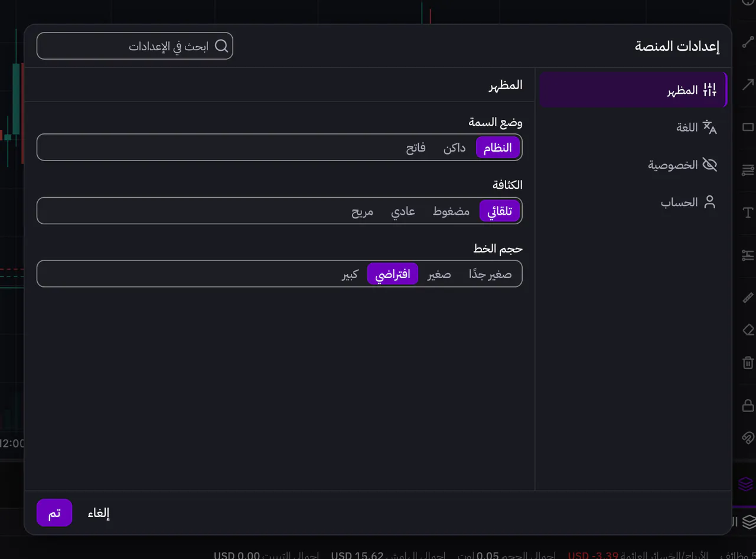756x559 pixels.
Task: Choose font size كبير
Action: point(350,274)
